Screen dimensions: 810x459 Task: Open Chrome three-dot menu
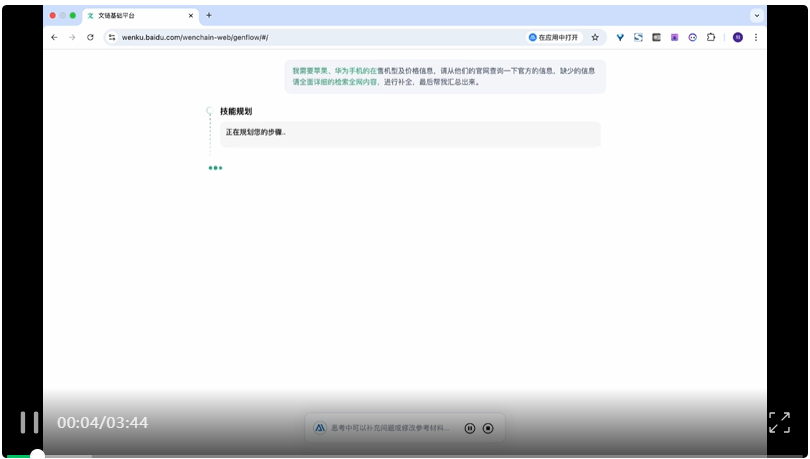click(756, 37)
